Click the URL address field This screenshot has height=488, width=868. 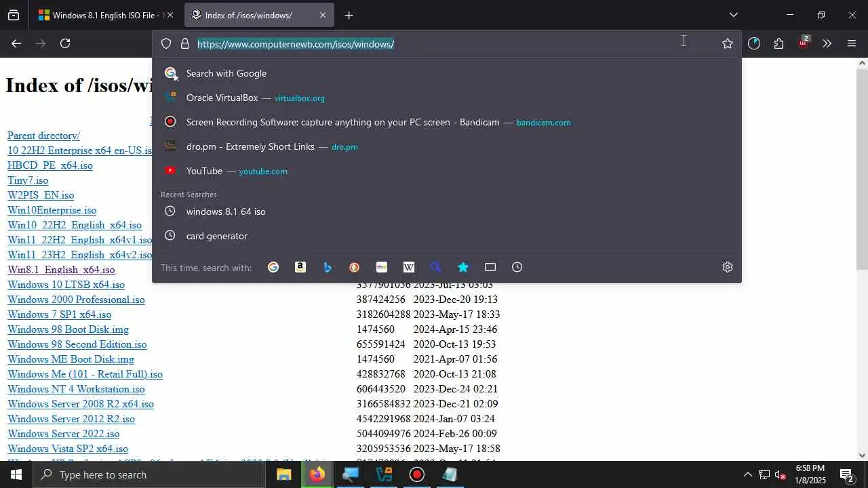pos(448,44)
